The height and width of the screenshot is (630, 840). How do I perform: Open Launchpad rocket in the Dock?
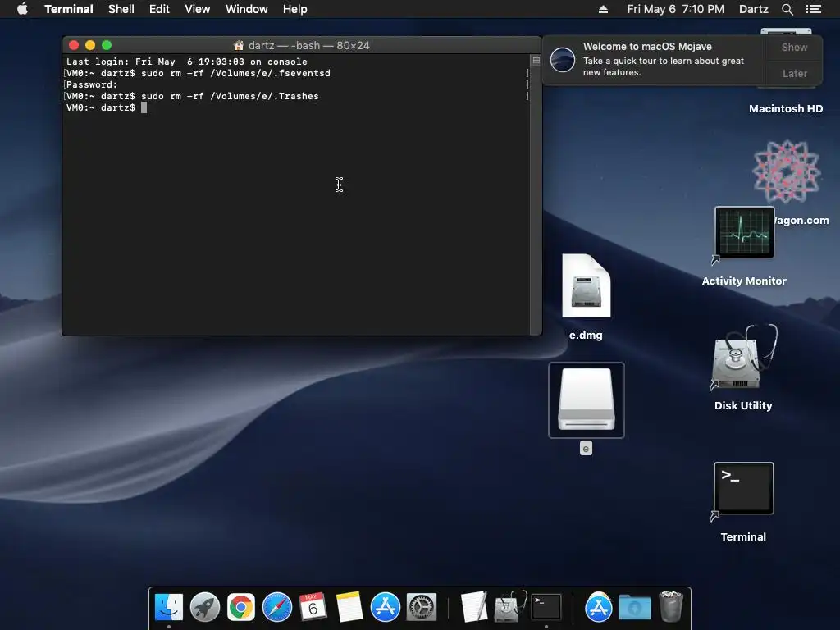pos(204,607)
